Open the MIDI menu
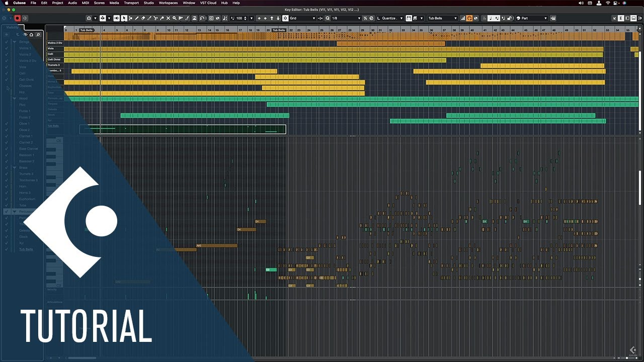 click(85, 3)
